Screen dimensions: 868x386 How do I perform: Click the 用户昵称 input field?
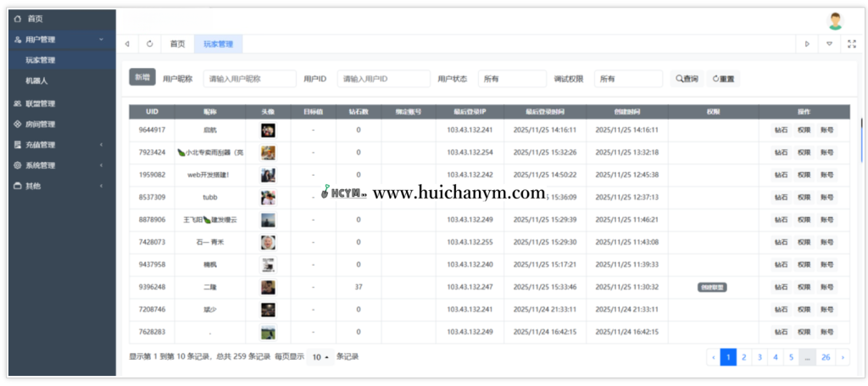coord(249,79)
